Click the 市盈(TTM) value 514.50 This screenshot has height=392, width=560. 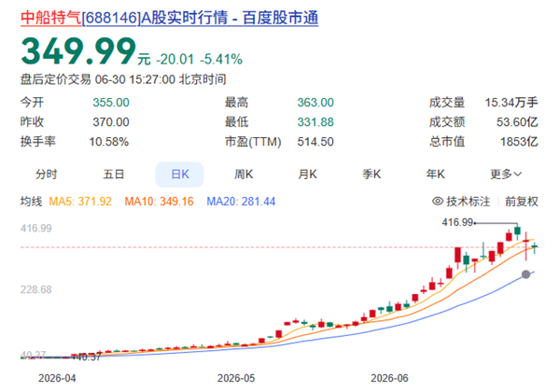[315, 142]
